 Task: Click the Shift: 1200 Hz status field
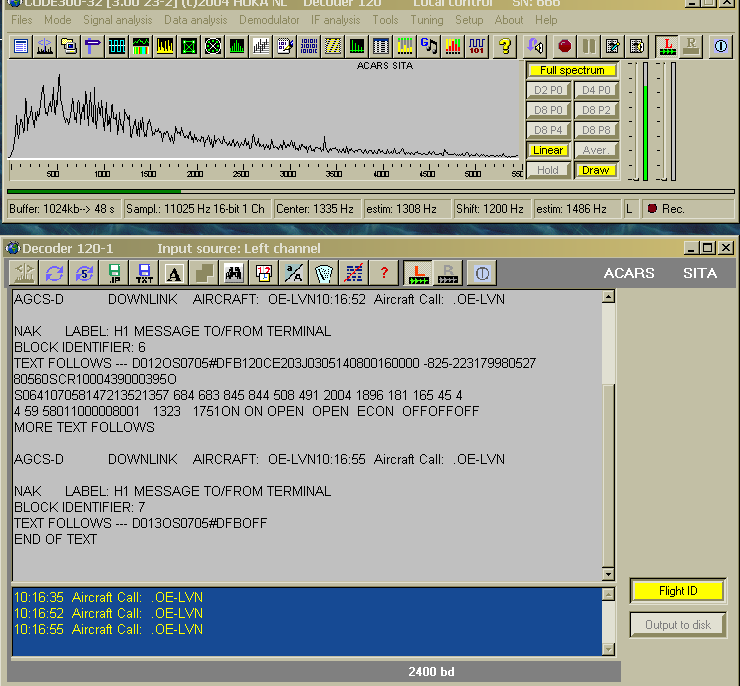point(490,209)
